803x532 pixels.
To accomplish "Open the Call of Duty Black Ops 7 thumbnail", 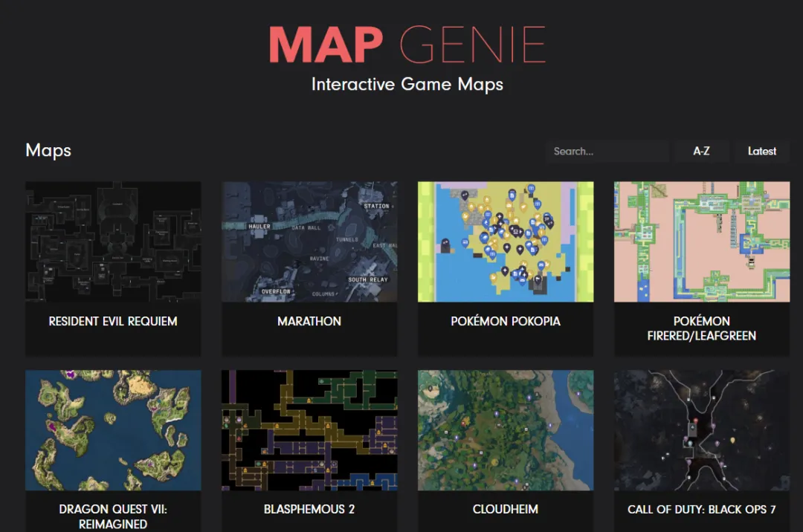I will (x=702, y=430).
